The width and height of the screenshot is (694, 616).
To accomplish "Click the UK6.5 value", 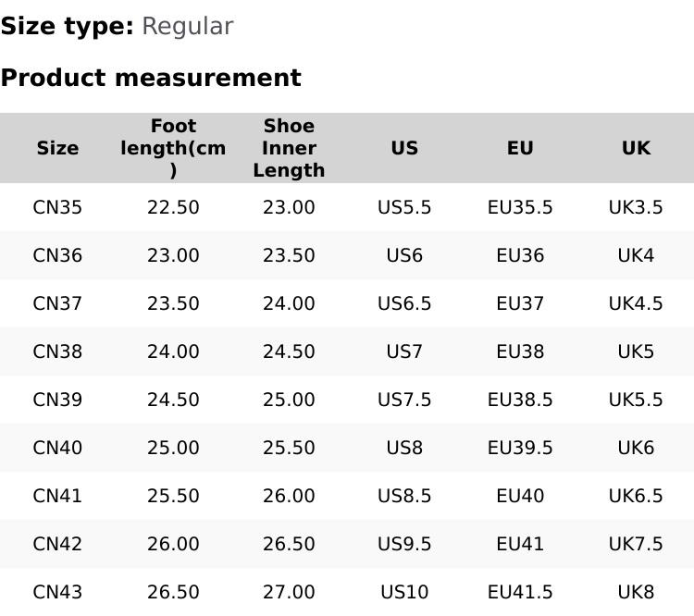I will point(636,496).
